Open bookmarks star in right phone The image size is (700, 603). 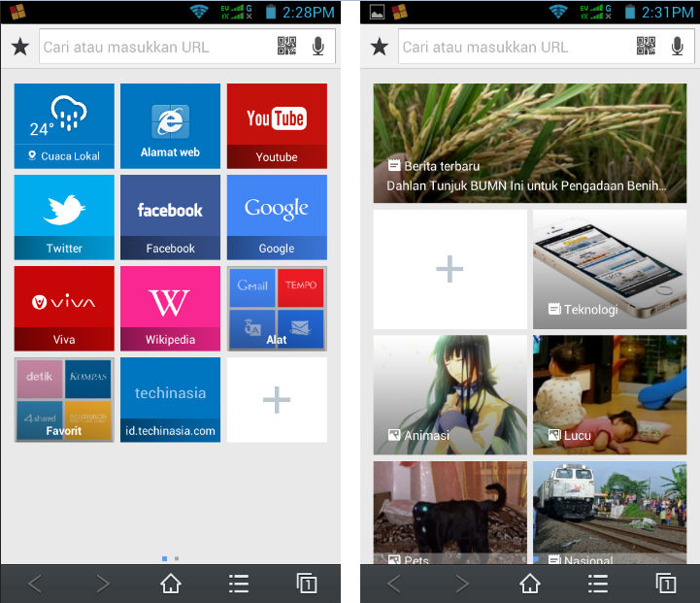tap(379, 47)
